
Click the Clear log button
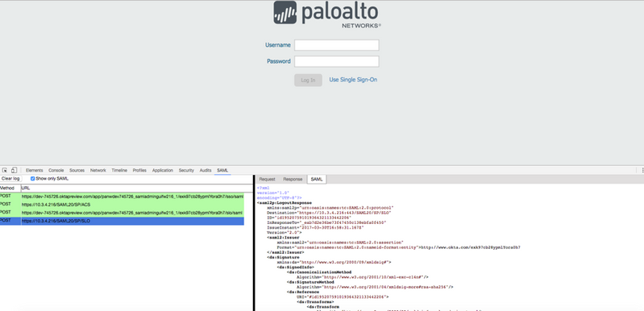coord(10,179)
